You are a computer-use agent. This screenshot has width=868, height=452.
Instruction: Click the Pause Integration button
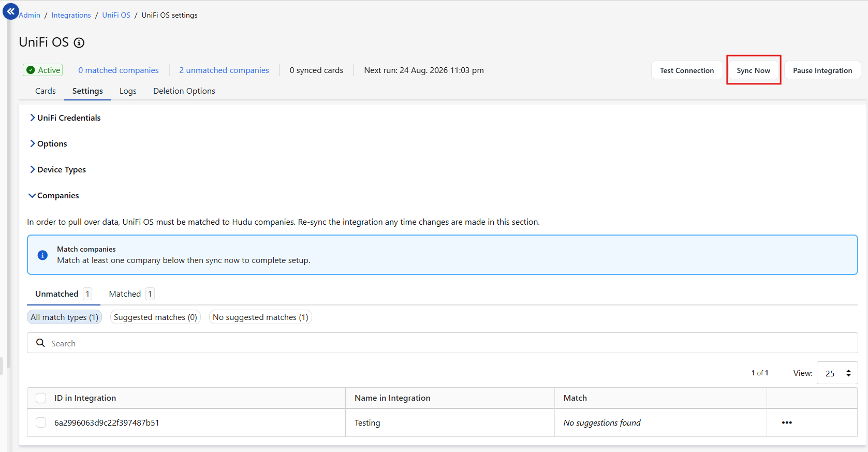coord(822,70)
